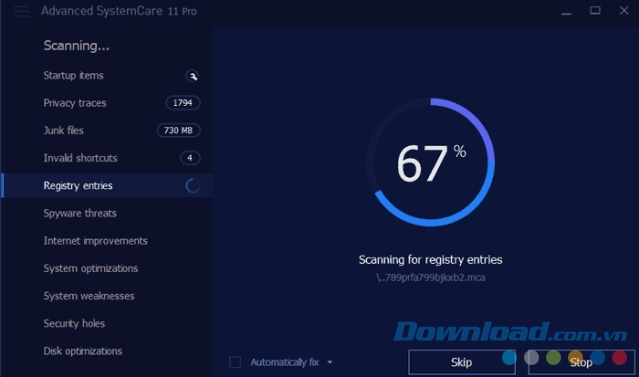This screenshot has width=639, height=377.
Task: Click the Scanning... heading
Action: coord(77,46)
